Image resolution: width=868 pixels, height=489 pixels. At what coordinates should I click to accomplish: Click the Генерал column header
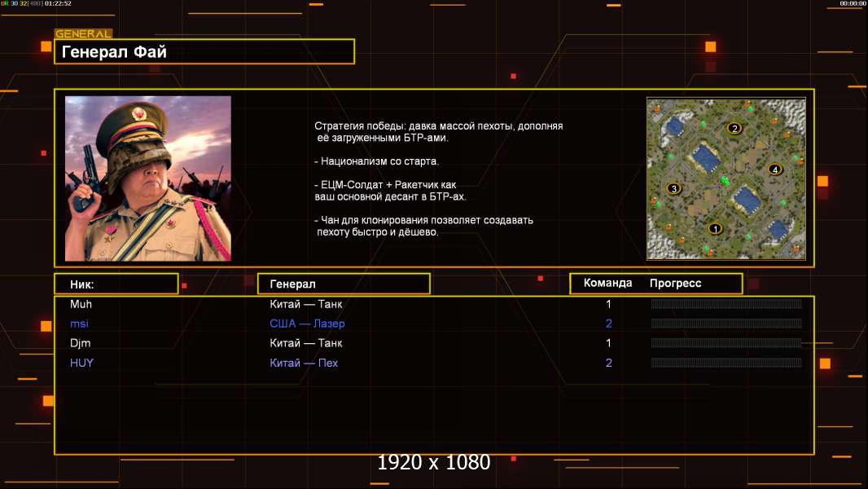[x=343, y=284]
